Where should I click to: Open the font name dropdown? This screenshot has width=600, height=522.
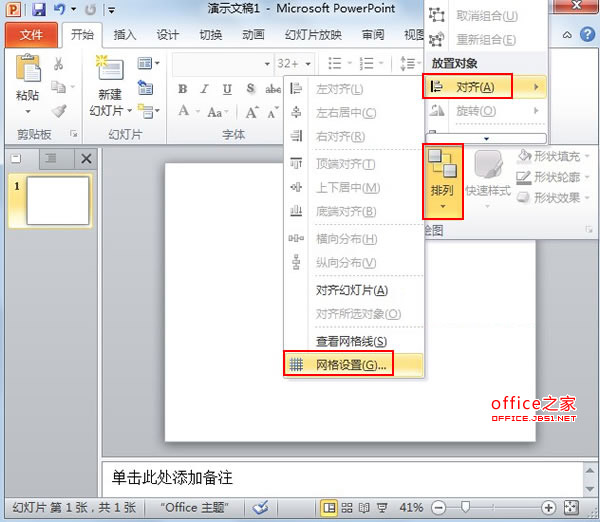click(x=266, y=63)
